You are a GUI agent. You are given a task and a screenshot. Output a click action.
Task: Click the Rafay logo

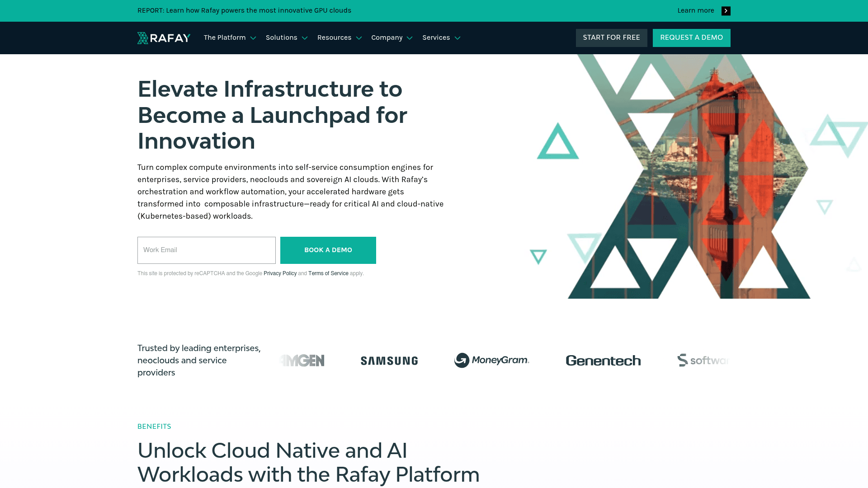point(164,38)
